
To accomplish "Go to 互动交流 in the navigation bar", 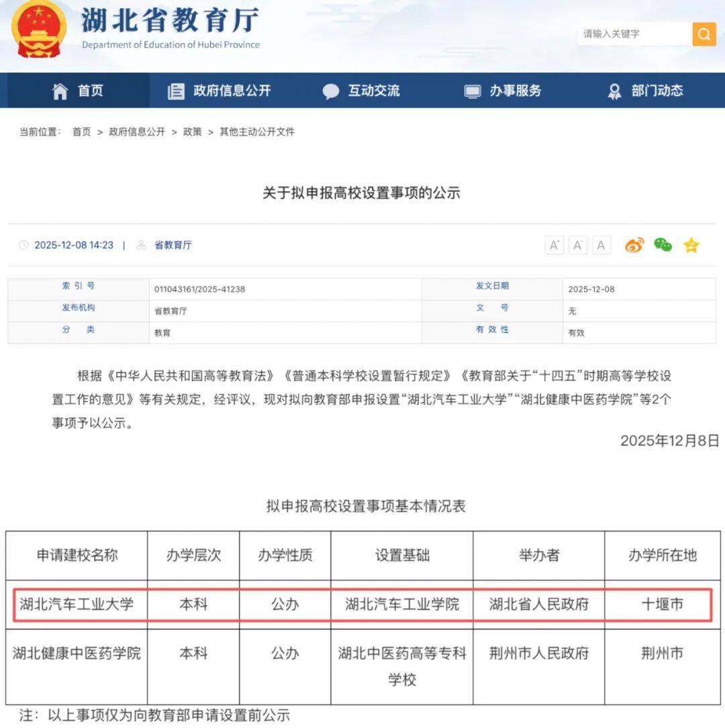I will (361, 91).
